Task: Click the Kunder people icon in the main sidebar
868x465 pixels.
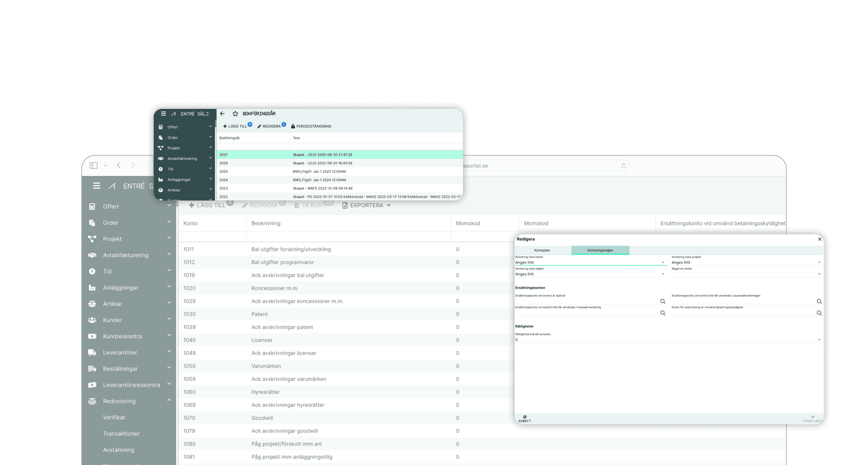Action: [x=92, y=320]
